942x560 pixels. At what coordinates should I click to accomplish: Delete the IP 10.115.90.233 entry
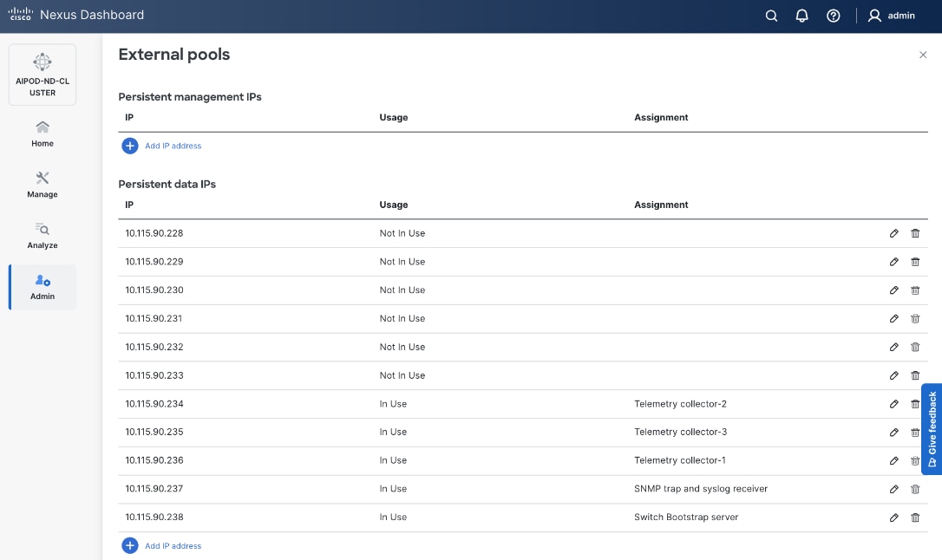(x=915, y=375)
